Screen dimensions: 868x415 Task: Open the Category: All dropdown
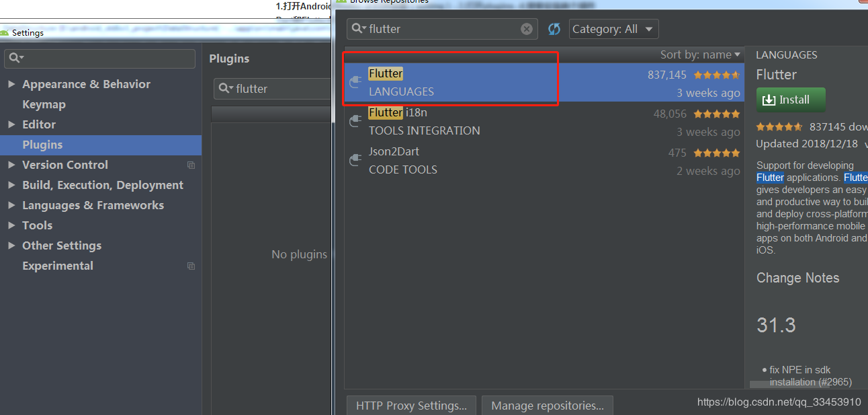coord(614,29)
